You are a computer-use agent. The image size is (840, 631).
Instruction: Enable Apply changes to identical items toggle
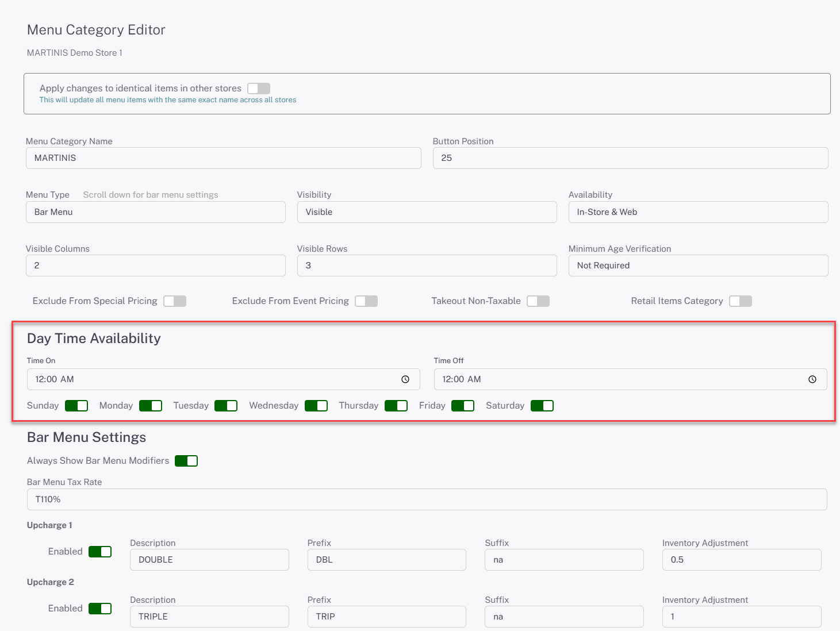click(x=259, y=89)
